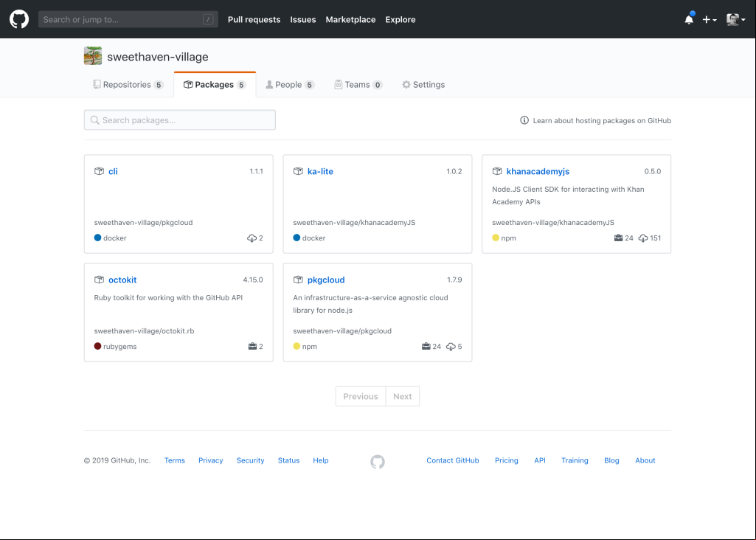Switch to the Repositories tab

pos(128,84)
